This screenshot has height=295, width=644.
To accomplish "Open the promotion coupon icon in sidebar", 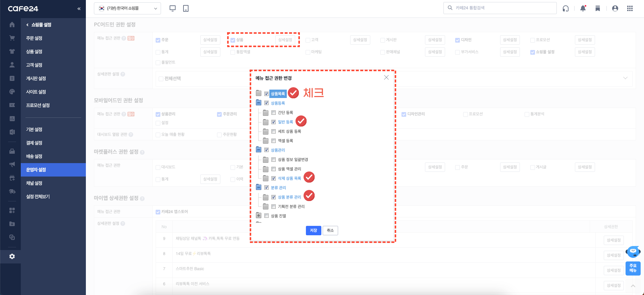I will [12, 105].
